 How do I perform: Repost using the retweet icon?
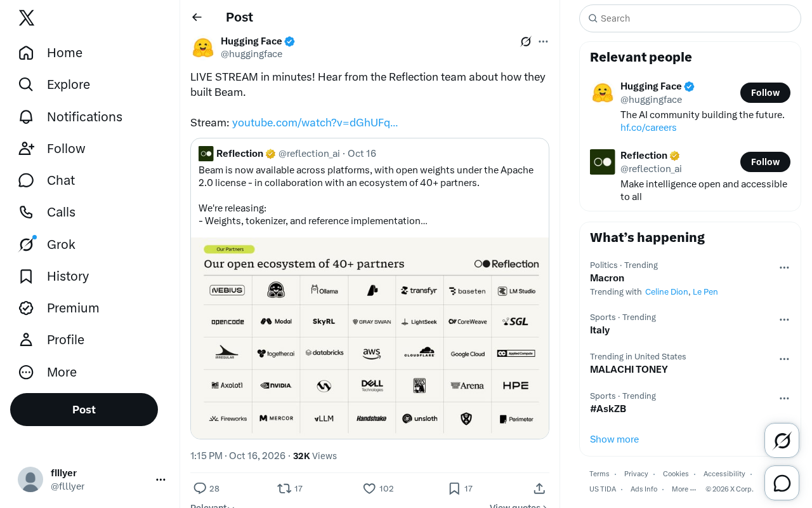[x=284, y=488]
